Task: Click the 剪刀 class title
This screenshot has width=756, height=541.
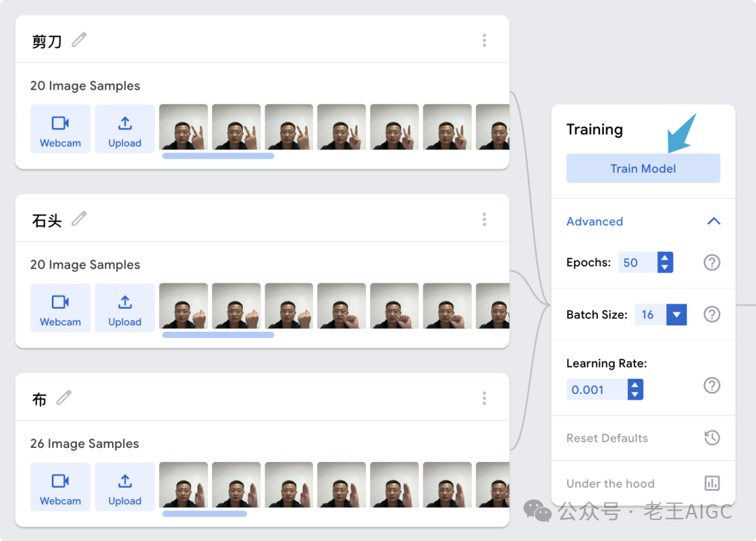Action: [x=47, y=41]
